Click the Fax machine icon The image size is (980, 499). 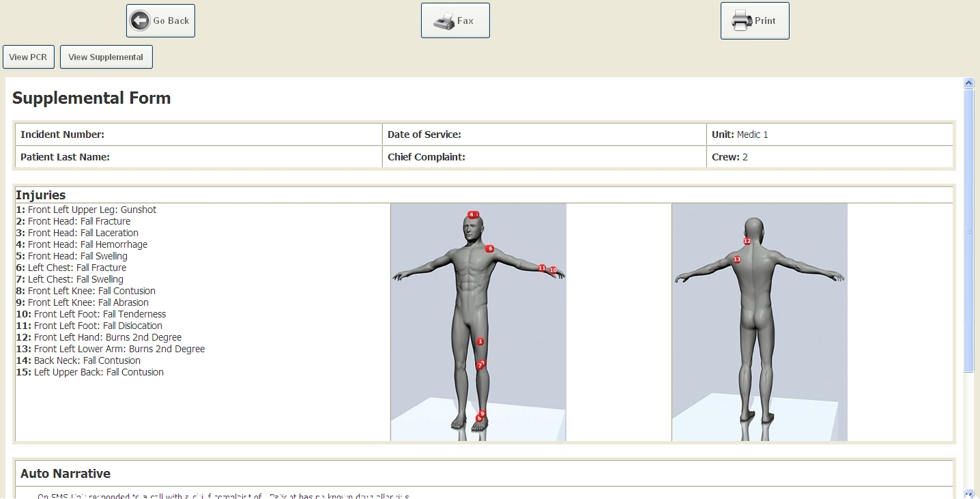click(444, 21)
